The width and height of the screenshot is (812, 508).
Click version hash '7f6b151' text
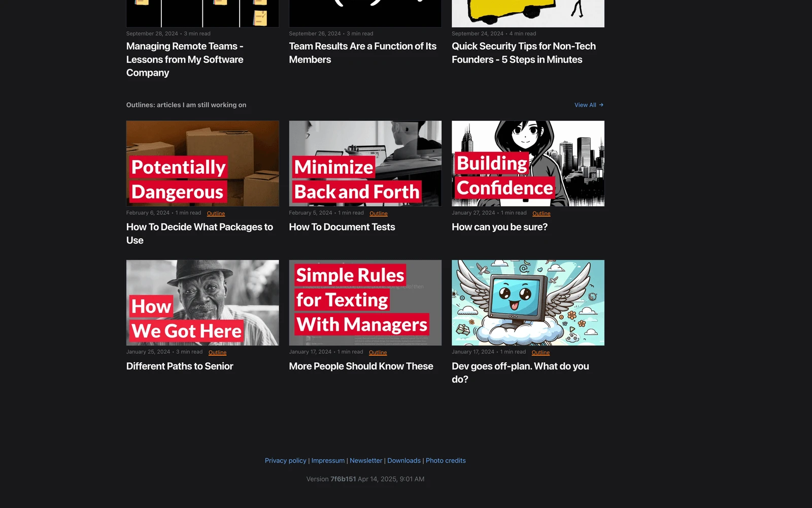(343, 479)
